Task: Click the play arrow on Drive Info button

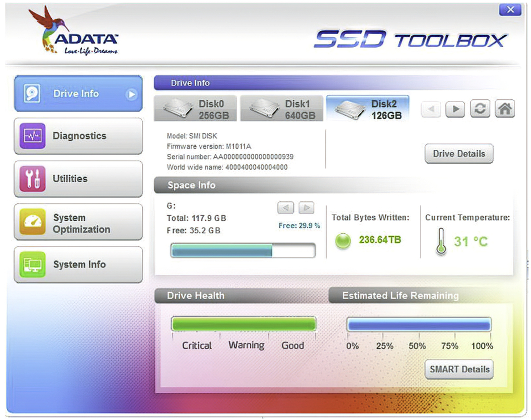Action: [132, 94]
